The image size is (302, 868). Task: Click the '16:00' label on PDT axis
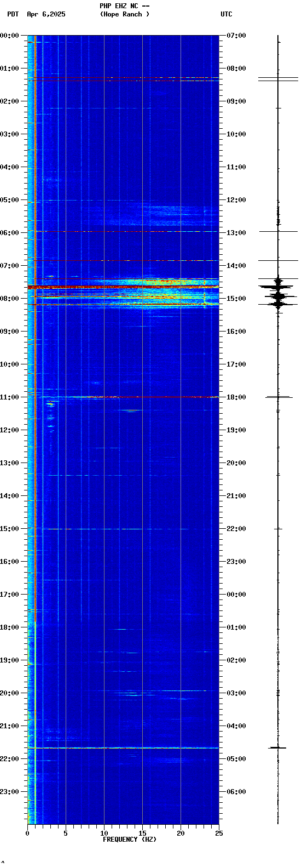9,562
